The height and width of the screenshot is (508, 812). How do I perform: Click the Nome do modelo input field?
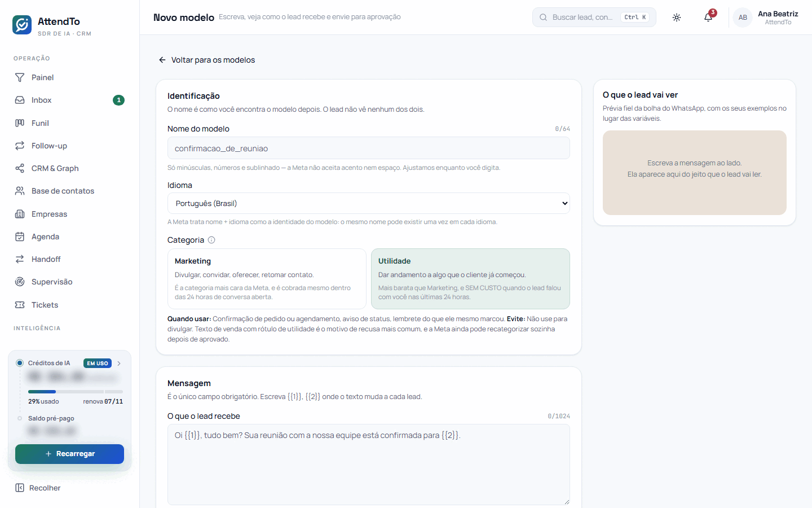(369, 148)
